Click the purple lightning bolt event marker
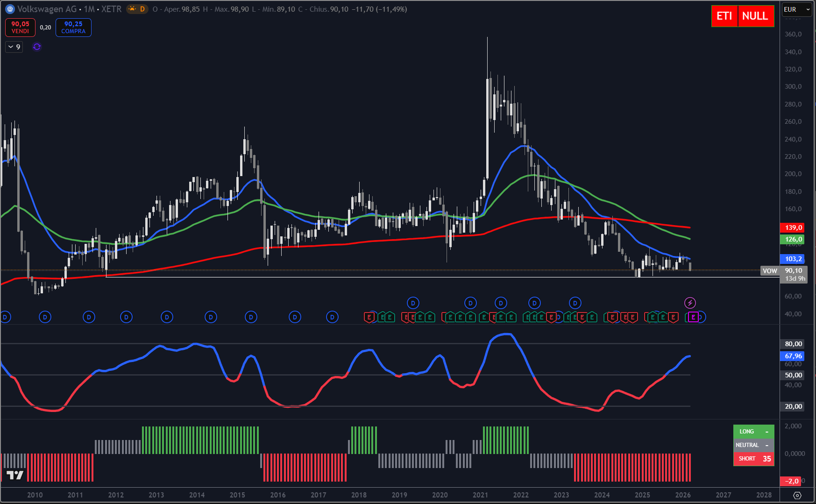Image resolution: width=816 pixels, height=504 pixels. click(690, 303)
